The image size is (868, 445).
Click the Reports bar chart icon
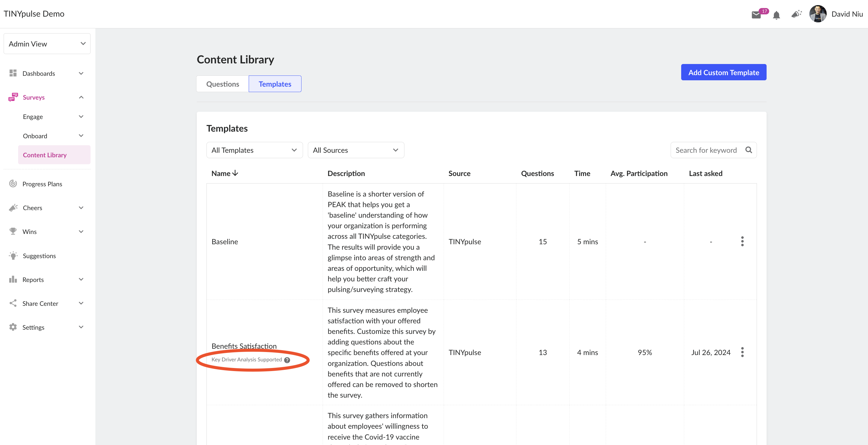pos(13,279)
